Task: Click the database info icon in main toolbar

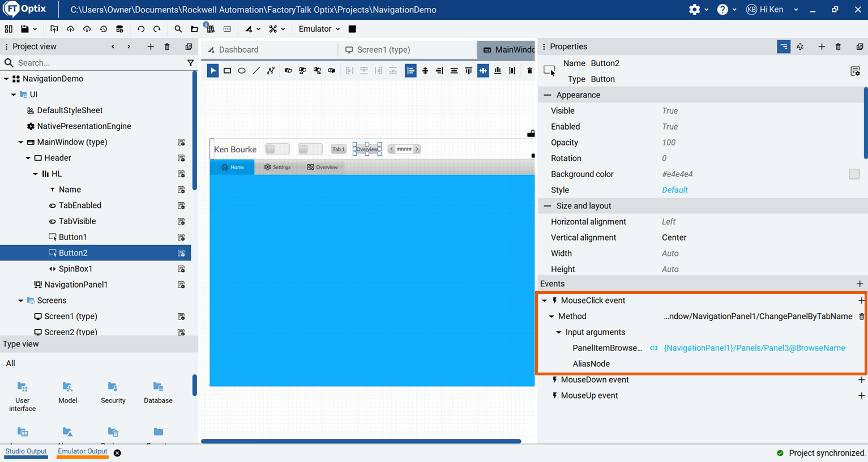Action: coord(119,29)
